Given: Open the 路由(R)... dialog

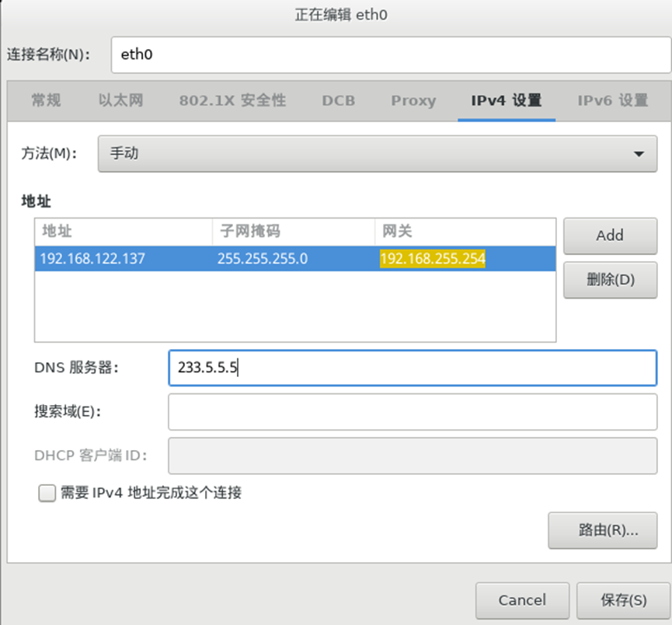Looking at the screenshot, I should point(603,530).
